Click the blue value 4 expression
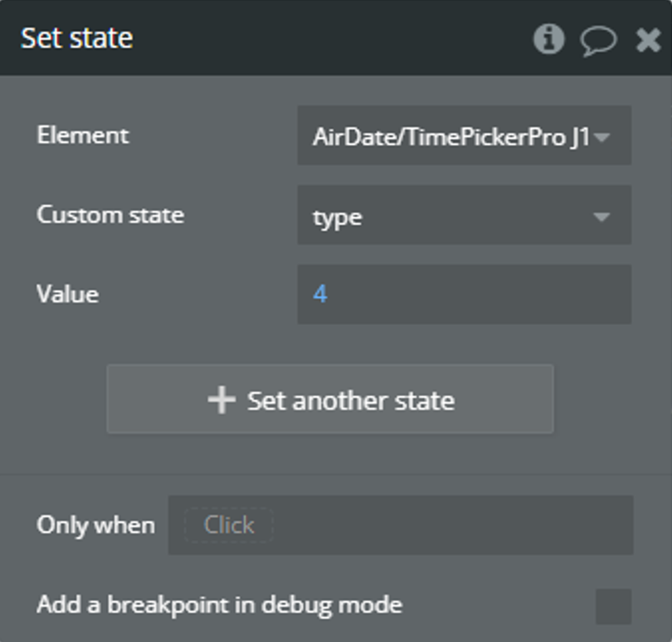This screenshot has height=642, width=672. click(320, 295)
